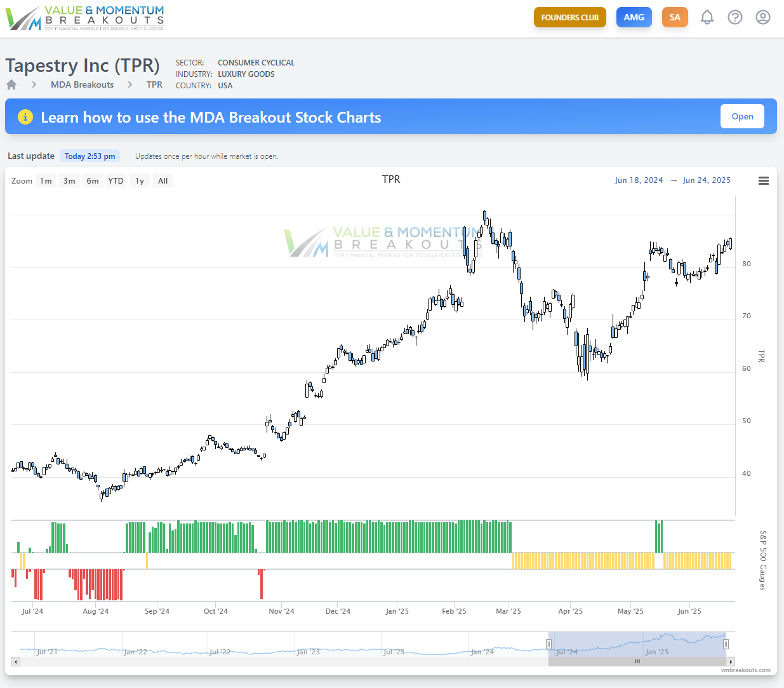This screenshot has width=784, height=688.
Task: Click the info icon in the blue banner
Action: [x=25, y=116]
